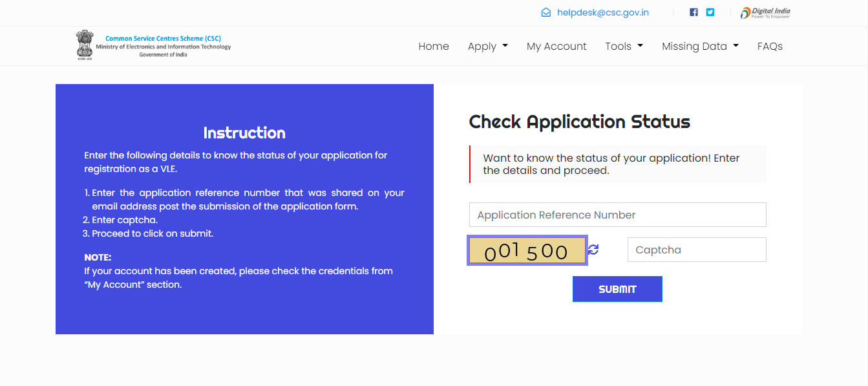Expand the Tools dropdown menu
The height and width of the screenshot is (386, 868).
(624, 46)
